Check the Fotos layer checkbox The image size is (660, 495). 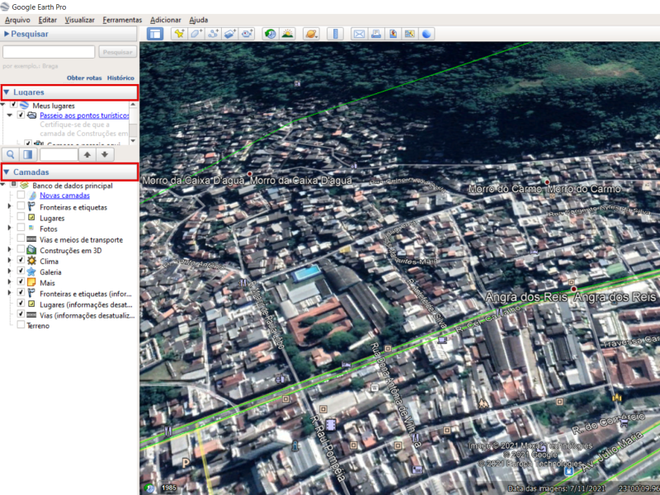21,228
